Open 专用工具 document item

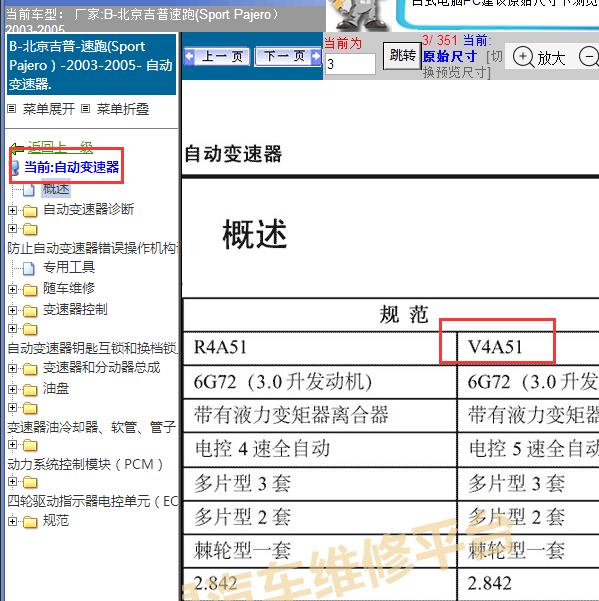click(x=69, y=267)
